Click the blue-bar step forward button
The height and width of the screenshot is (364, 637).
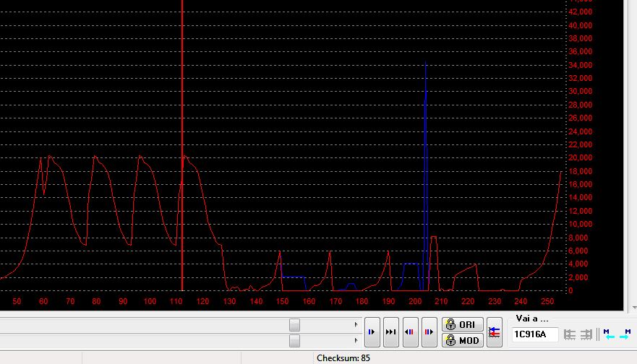[372, 332]
